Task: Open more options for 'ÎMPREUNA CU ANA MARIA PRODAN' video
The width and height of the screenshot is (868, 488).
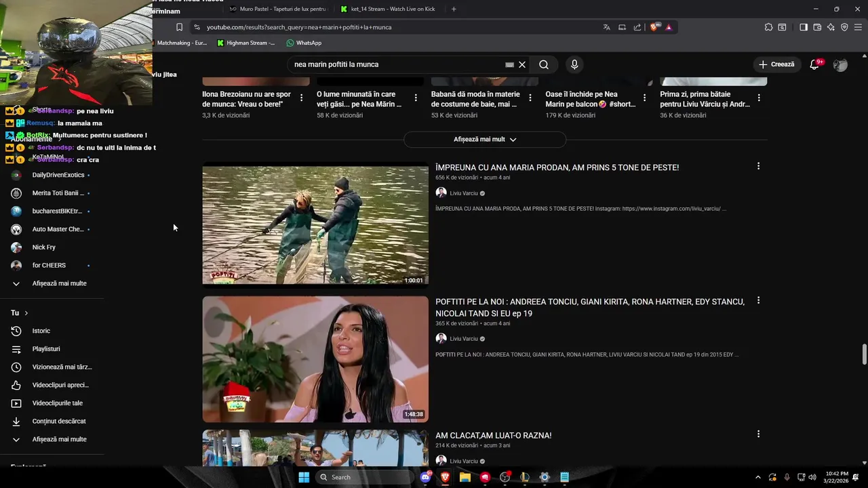Action: (x=758, y=166)
